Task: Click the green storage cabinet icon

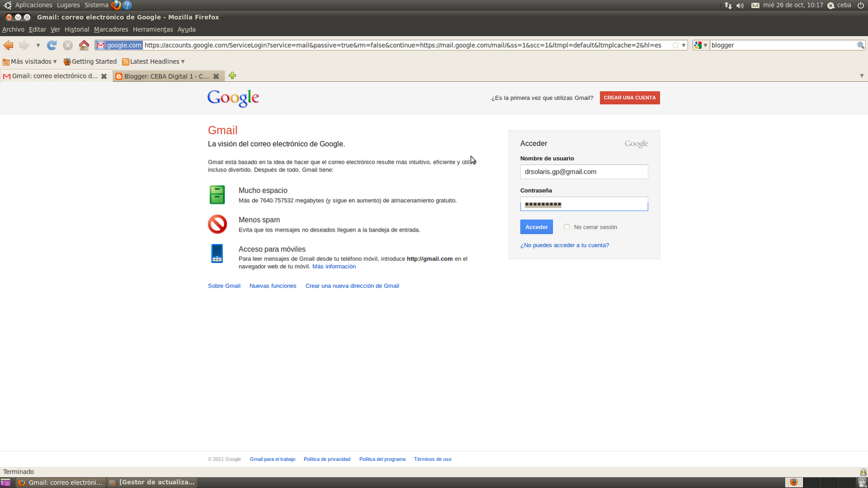Action: [x=217, y=195]
